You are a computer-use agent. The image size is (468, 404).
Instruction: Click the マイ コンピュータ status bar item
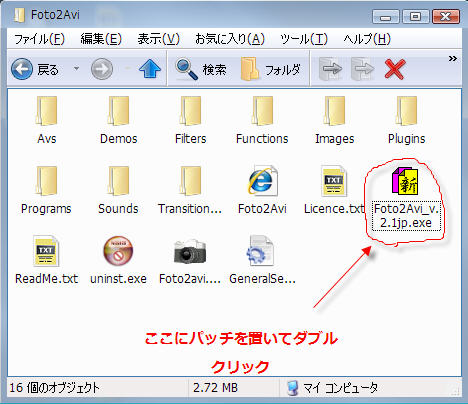(x=332, y=388)
